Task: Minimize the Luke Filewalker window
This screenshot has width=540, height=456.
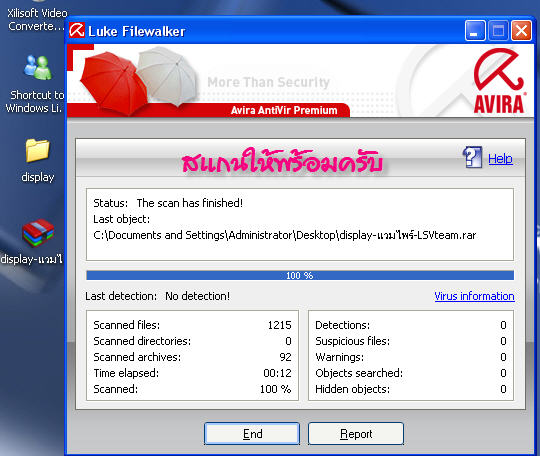Action: click(475, 31)
